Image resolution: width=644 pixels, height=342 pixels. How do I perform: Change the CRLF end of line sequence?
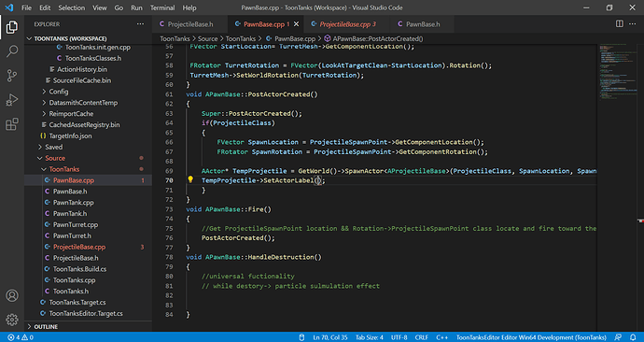click(421, 337)
